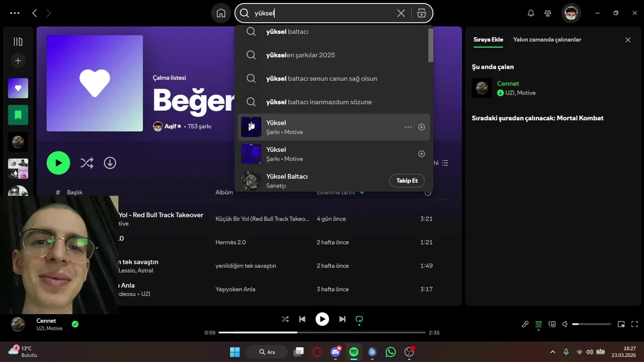Close the queue panel

click(627, 40)
